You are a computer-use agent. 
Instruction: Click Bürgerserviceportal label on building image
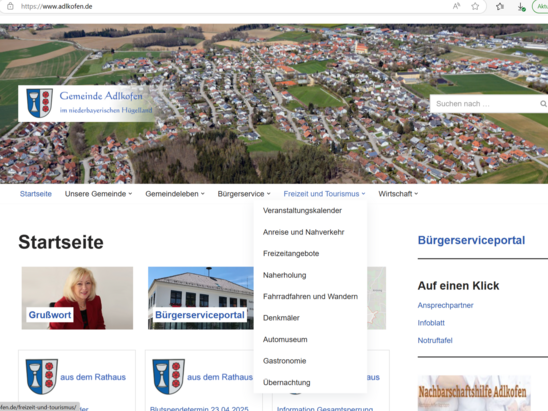pos(200,315)
